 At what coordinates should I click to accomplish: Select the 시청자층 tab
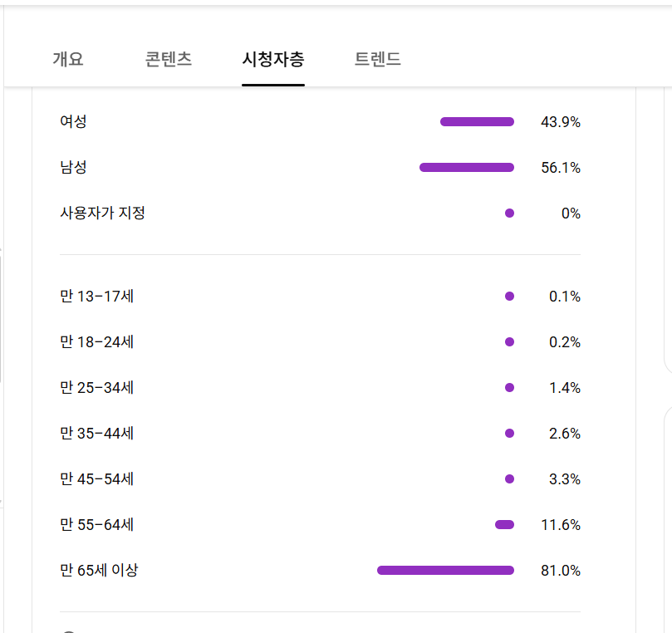(273, 60)
